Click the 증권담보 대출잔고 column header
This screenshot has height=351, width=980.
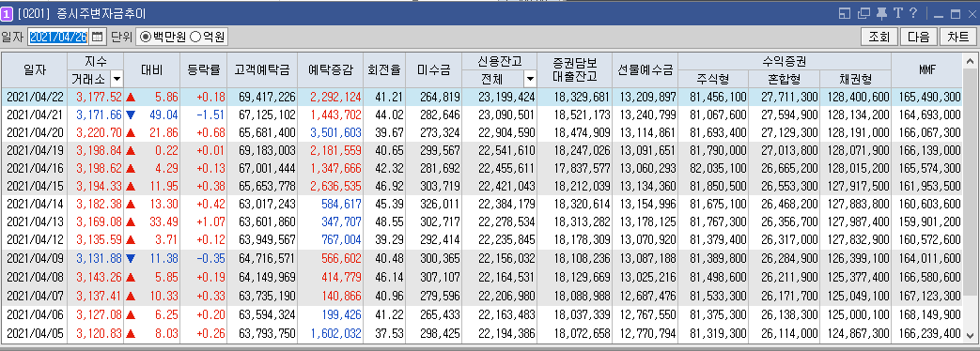click(575, 70)
